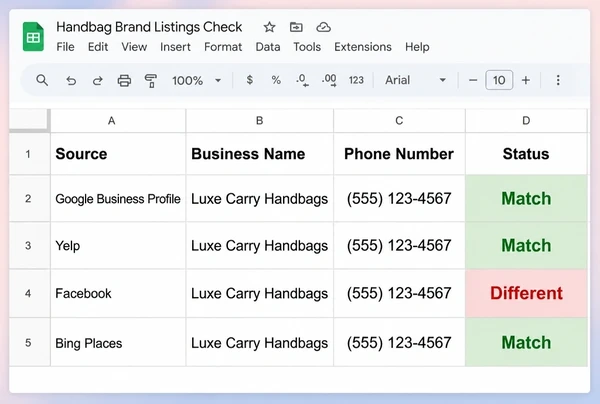Viewport: 600px width, 404px height.
Task: Select row 5 header
Action: [29, 342]
